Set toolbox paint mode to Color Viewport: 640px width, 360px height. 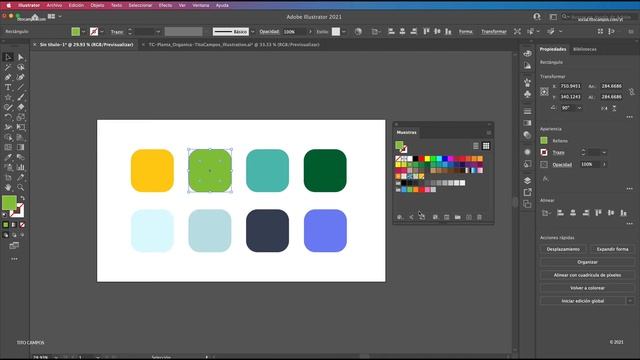coord(6,224)
